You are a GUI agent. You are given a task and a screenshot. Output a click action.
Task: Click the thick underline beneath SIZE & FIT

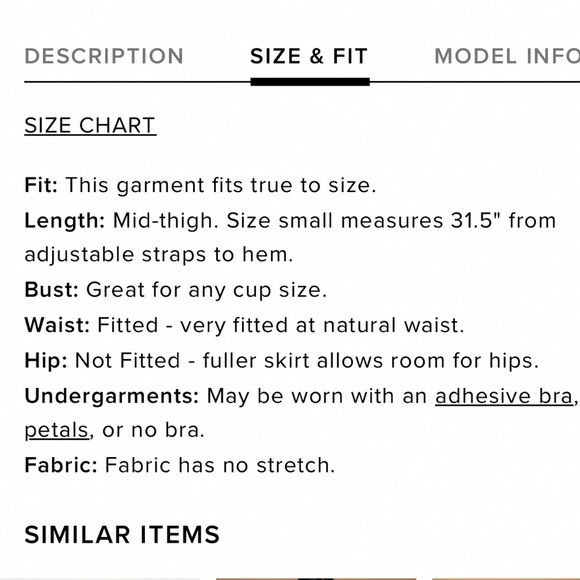310,82
